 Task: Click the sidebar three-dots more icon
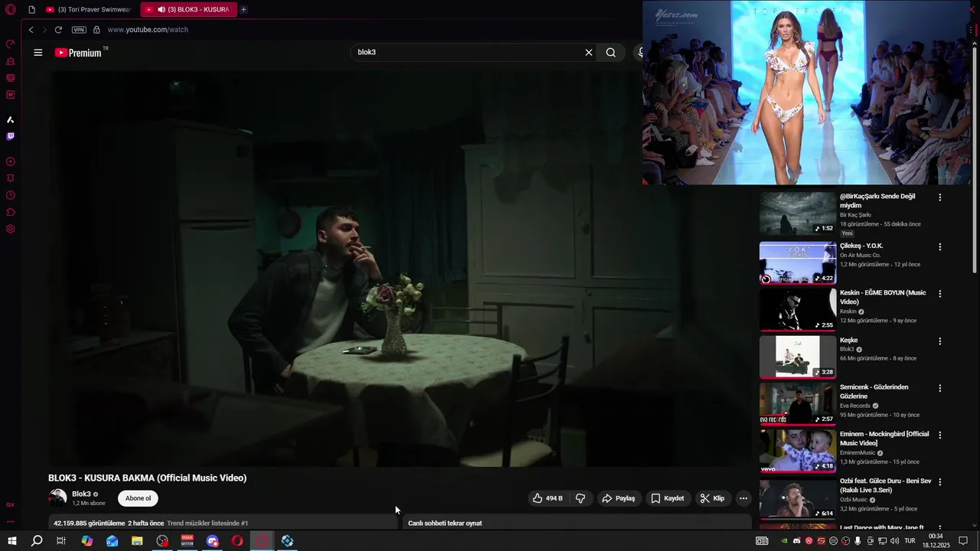pos(11,521)
